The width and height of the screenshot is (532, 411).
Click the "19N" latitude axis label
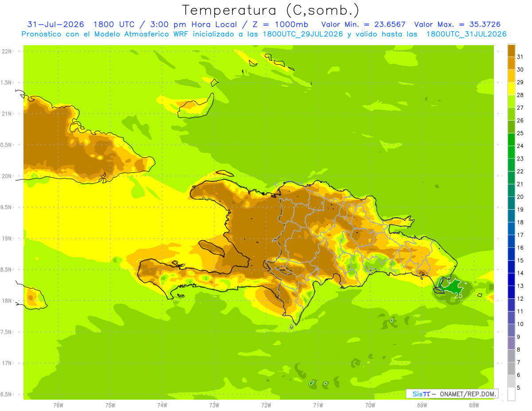point(8,239)
